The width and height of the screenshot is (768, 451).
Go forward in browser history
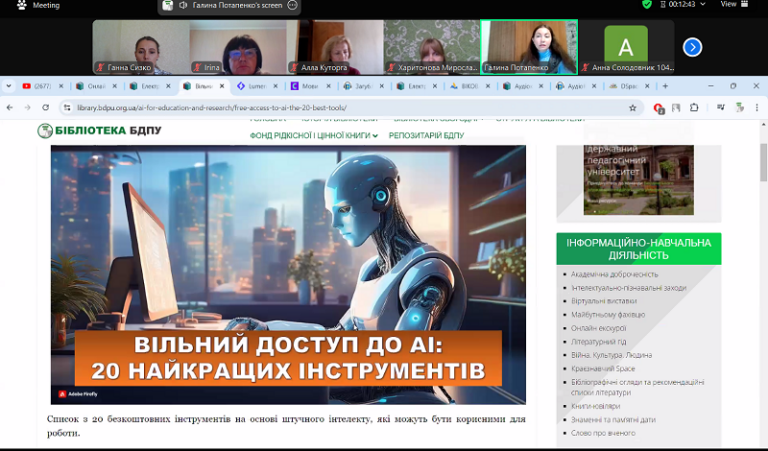pyautogui.click(x=27, y=108)
